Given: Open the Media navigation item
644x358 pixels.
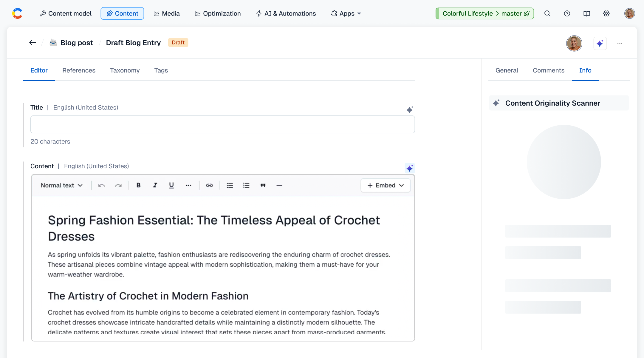Looking at the screenshot, I should pyautogui.click(x=167, y=13).
